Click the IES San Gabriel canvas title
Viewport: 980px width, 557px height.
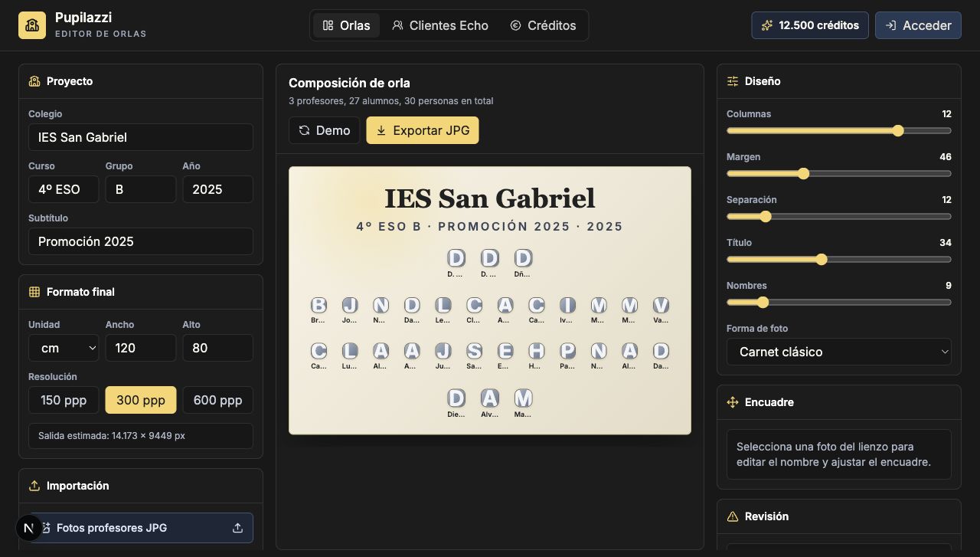pos(490,198)
